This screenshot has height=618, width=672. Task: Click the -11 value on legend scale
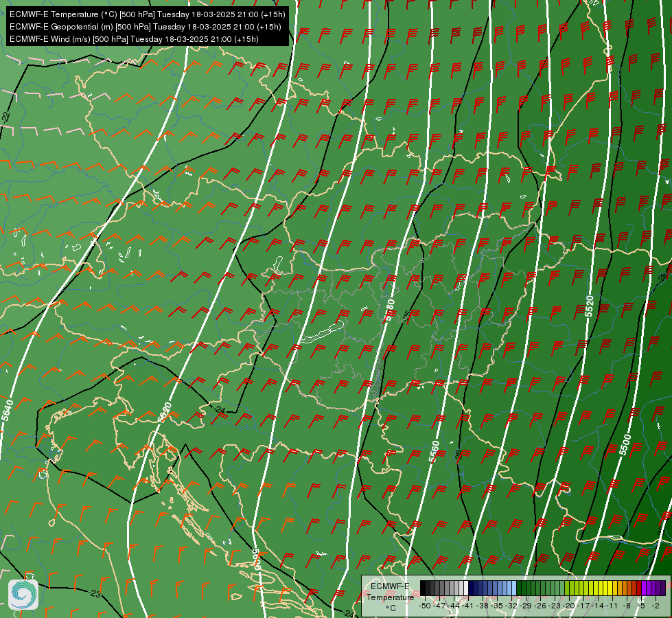612,606
